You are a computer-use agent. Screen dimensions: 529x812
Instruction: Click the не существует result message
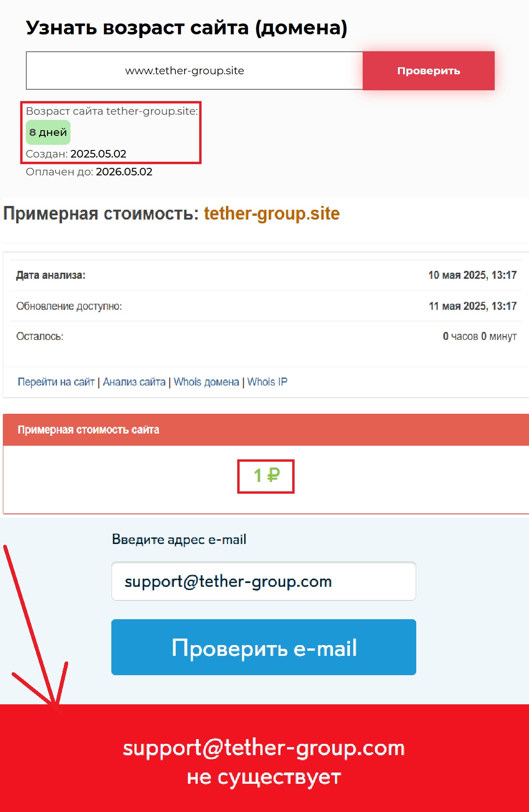pyautogui.click(x=264, y=777)
